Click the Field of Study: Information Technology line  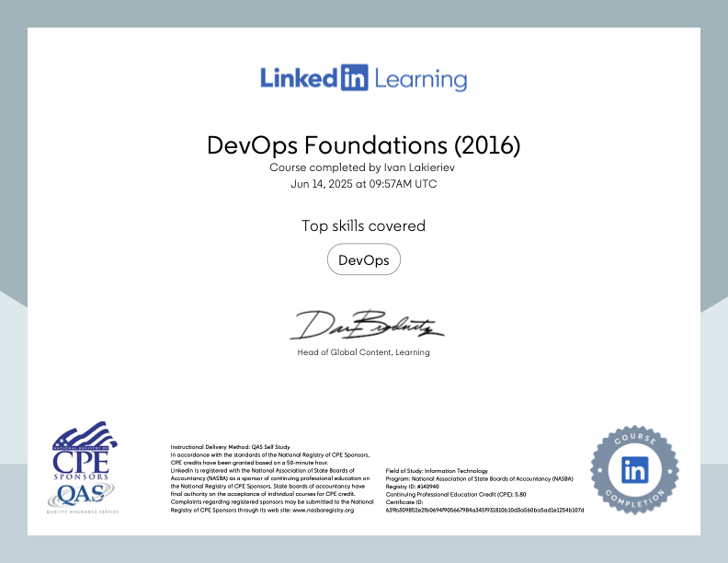coord(437,471)
